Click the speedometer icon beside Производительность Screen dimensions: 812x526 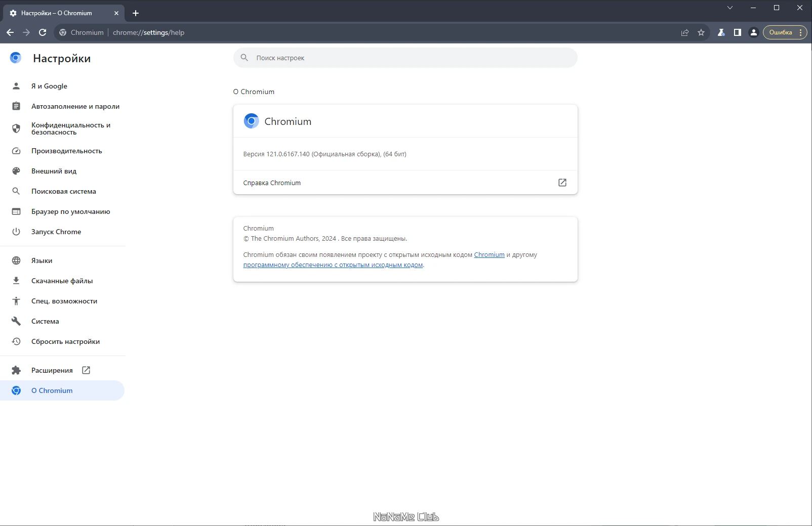click(x=16, y=151)
